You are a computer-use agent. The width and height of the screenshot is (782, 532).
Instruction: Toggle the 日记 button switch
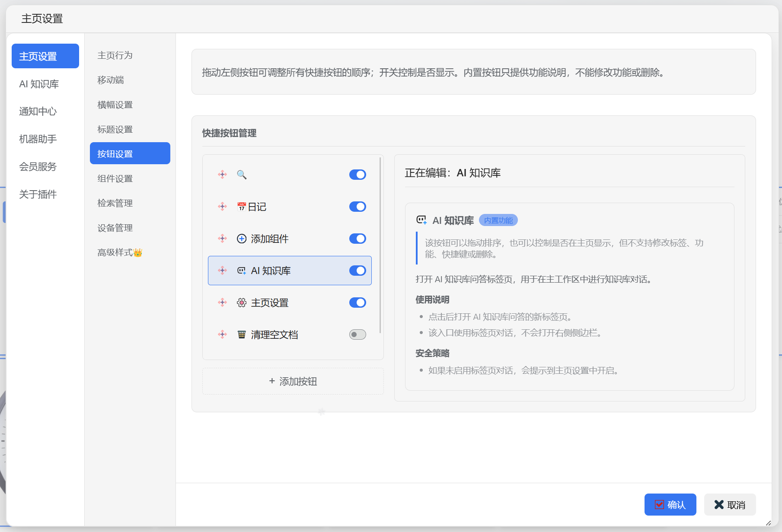tap(357, 207)
